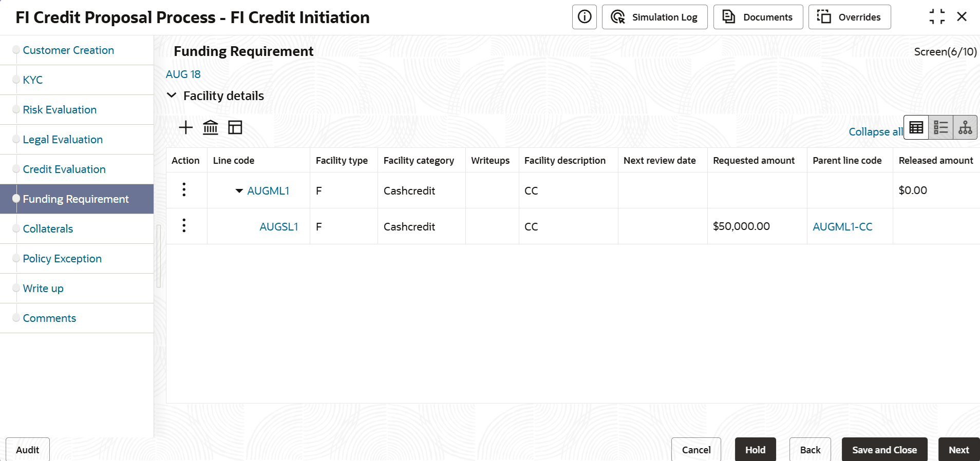The image size is (980, 461).
Task: Open the Simulation Log
Action: point(654,17)
